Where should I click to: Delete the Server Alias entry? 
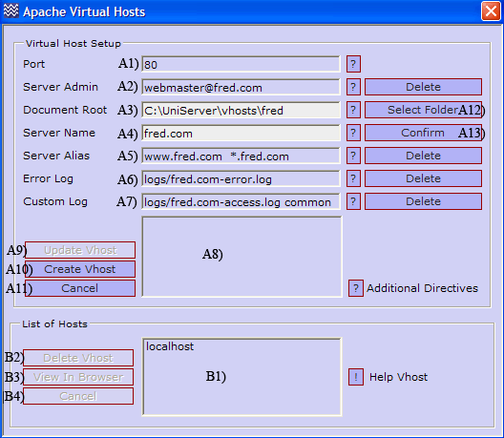[x=423, y=156]
